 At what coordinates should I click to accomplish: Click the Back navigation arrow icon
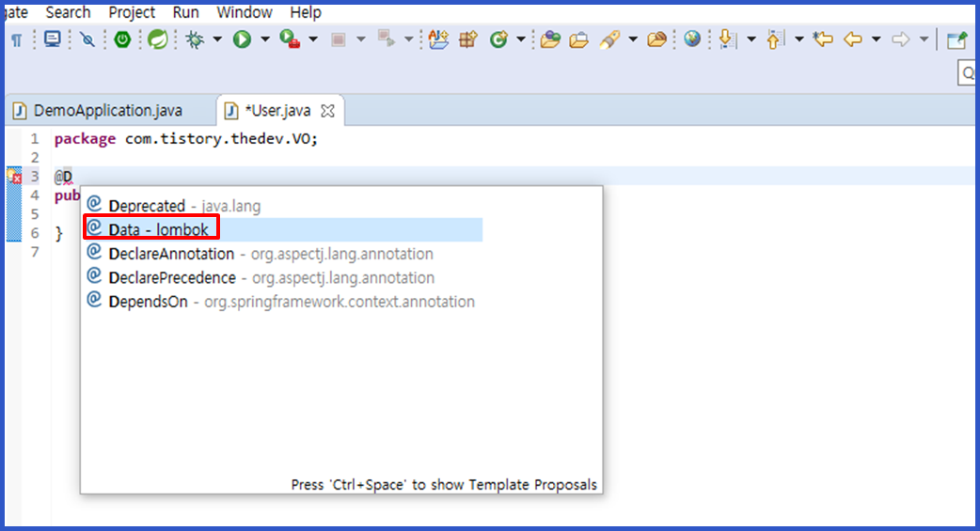[x=853, y=39]
